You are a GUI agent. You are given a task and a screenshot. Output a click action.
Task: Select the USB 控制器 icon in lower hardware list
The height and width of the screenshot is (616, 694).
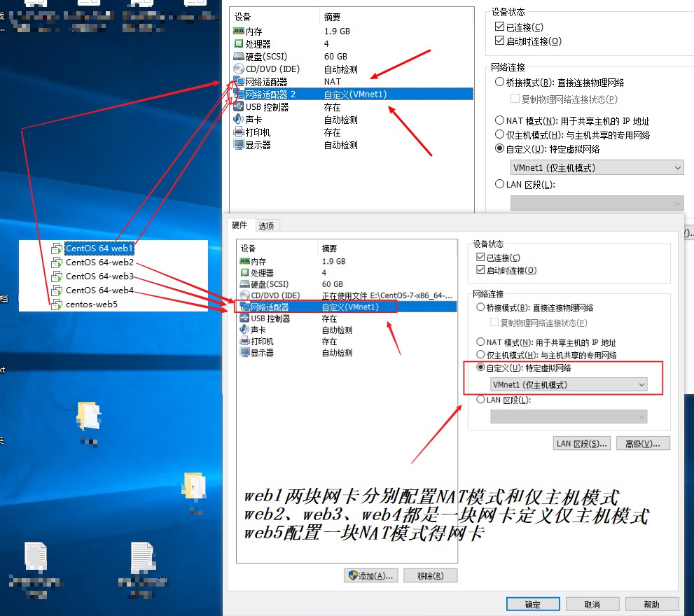(245, 318)
